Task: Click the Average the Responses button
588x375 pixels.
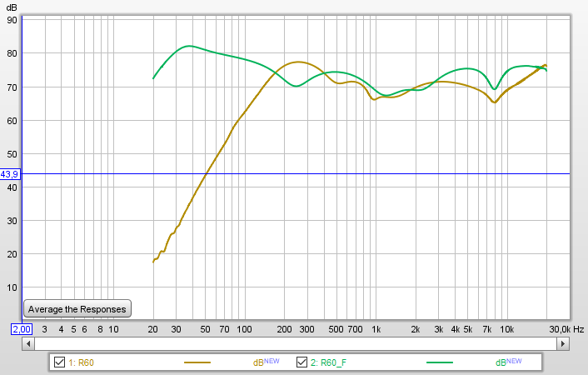Action: tap(77, 308)
